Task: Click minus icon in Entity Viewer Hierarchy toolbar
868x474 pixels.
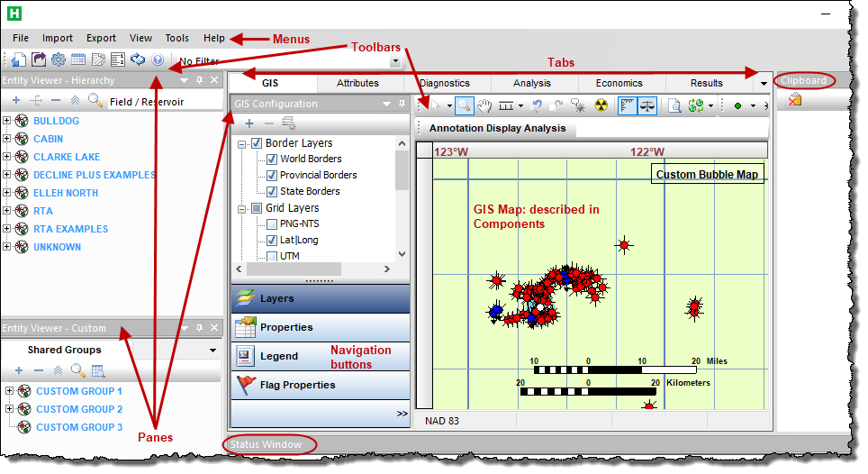Action: point(55,100)
